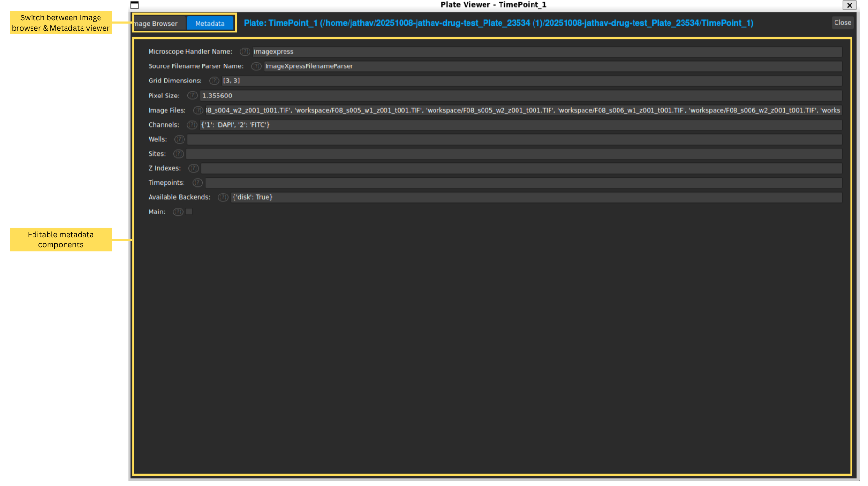Select the Metadata tab
This screenshot has height=486, width=868.
[x=210, y=23]
